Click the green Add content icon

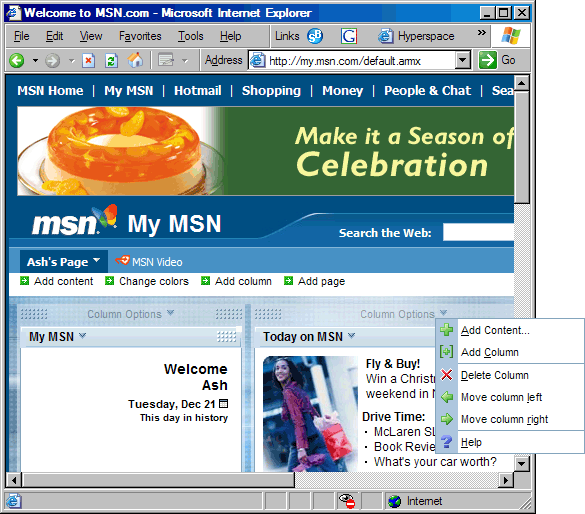pos(24,280)
